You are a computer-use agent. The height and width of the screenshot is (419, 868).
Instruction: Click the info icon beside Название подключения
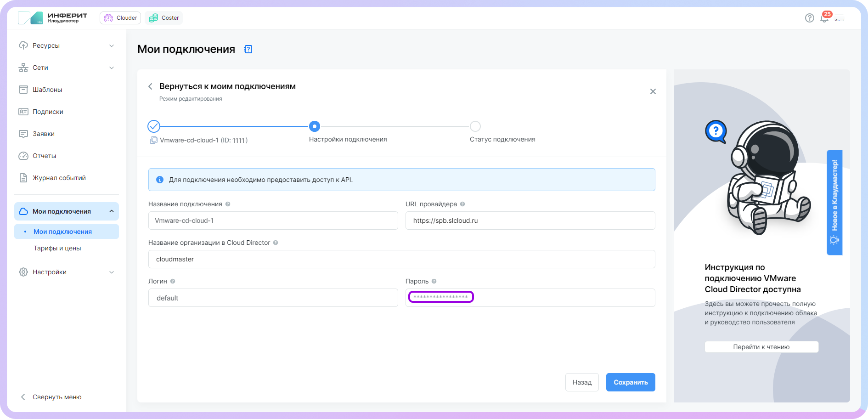coord(228,204)
